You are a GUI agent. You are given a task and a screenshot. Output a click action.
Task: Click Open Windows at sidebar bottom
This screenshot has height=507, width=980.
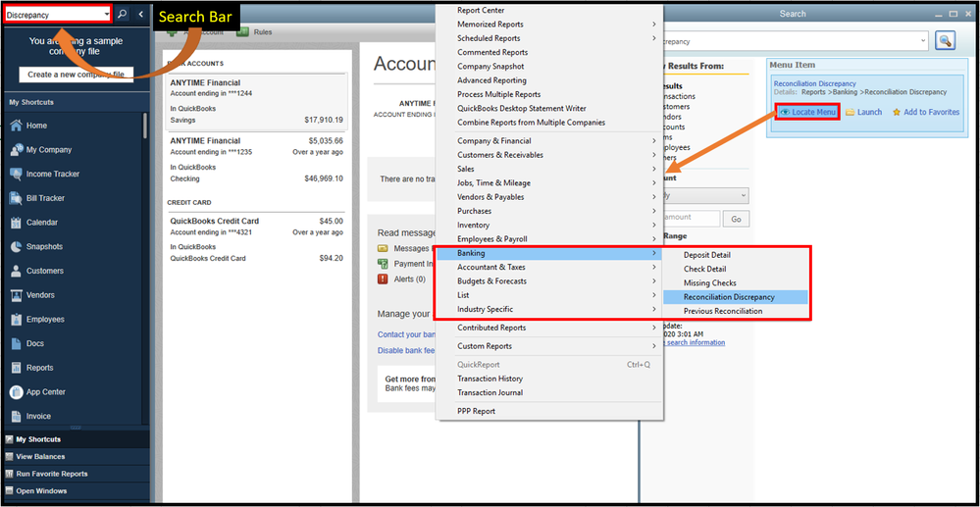[75, 491]
